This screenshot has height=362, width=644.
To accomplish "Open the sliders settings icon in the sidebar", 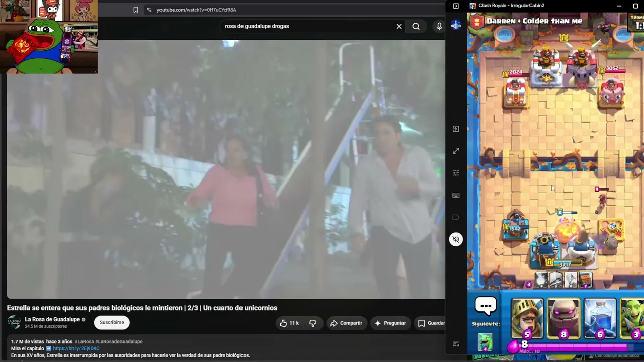I will tap(456, 173).
